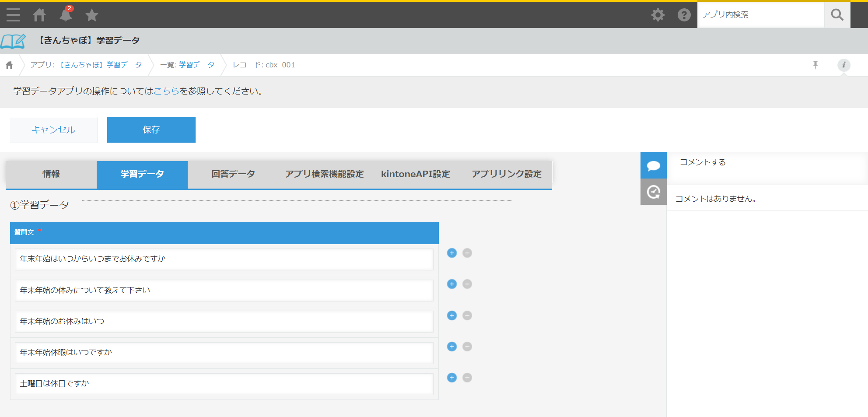Go to the portal home icon
This screenshot has height=417, width=868.
coord(39,15)
